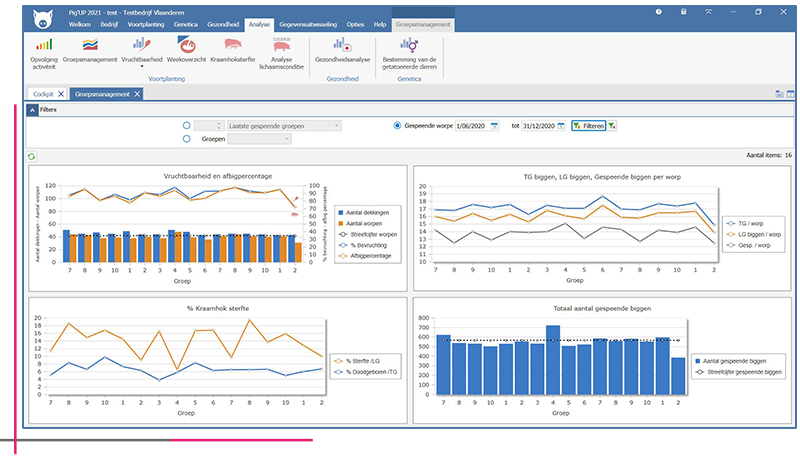800x471 pixels.
Task: Open the start date calendar picker
Action: point(494,126)
